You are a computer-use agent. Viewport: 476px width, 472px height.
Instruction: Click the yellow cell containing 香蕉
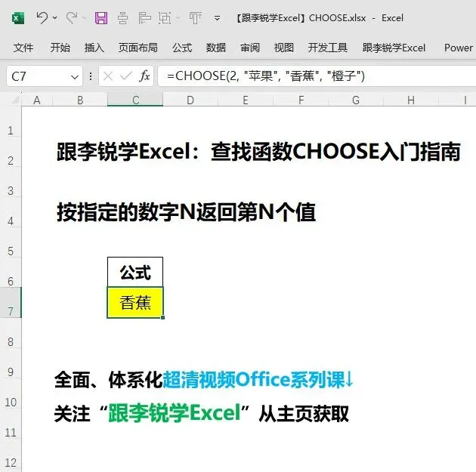click(135, 303)
